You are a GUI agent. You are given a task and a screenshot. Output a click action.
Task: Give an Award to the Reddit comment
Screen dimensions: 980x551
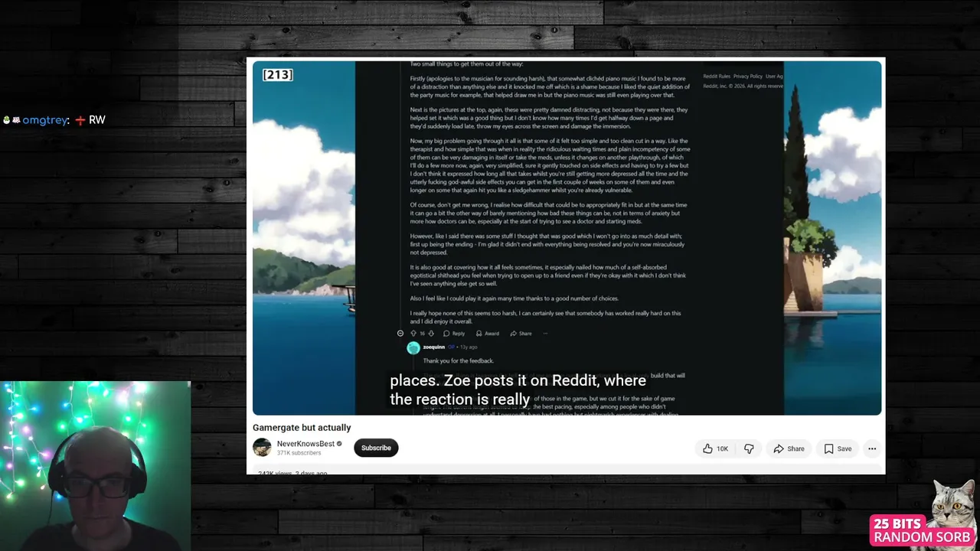488,334
